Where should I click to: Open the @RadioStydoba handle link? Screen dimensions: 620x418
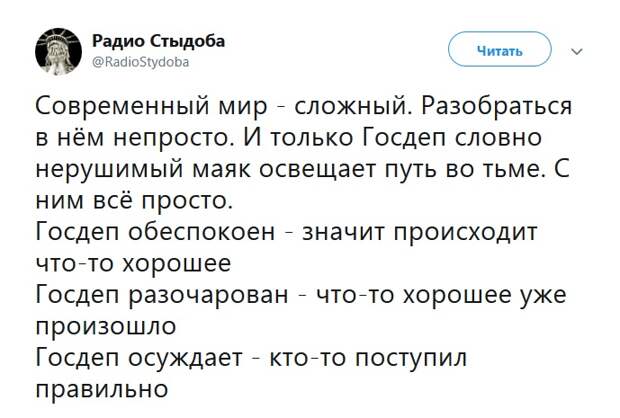click(141, 62)
